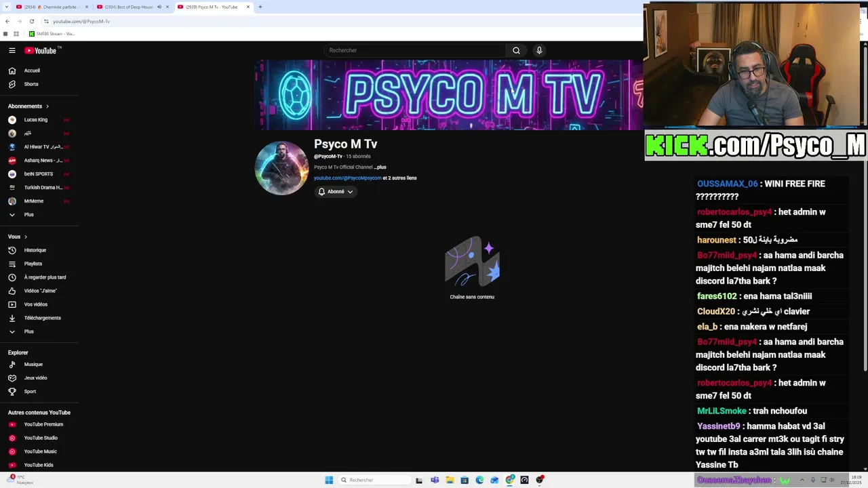This screenshot has height=488, width=868.
Task: Start voice search with microphone icon
Action: (539, 50)
